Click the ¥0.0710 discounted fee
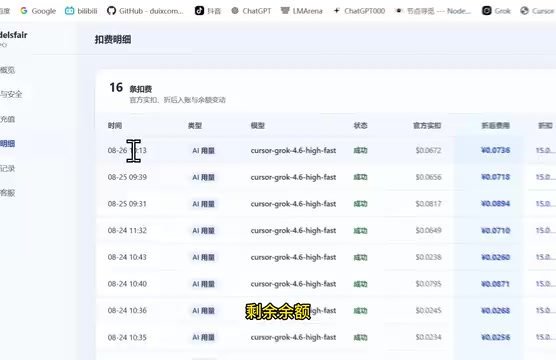Image resolution: width=556 pixels, height=360 pixels. click(x=495, y=231)
